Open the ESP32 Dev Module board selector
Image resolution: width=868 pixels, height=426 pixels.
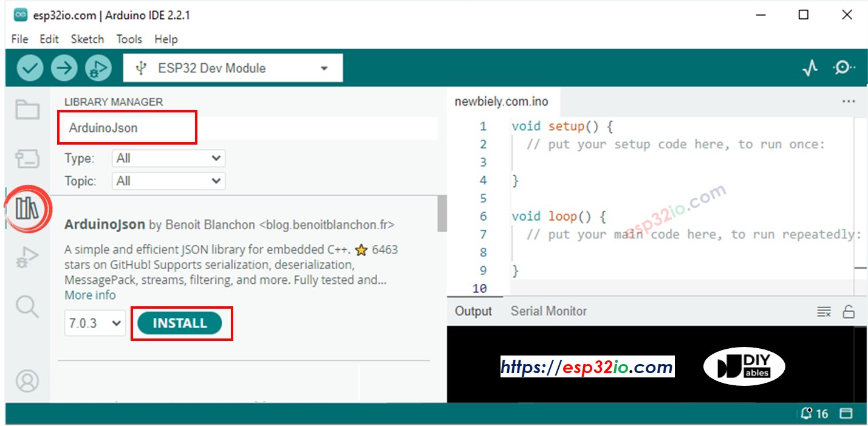pos(233,67)
